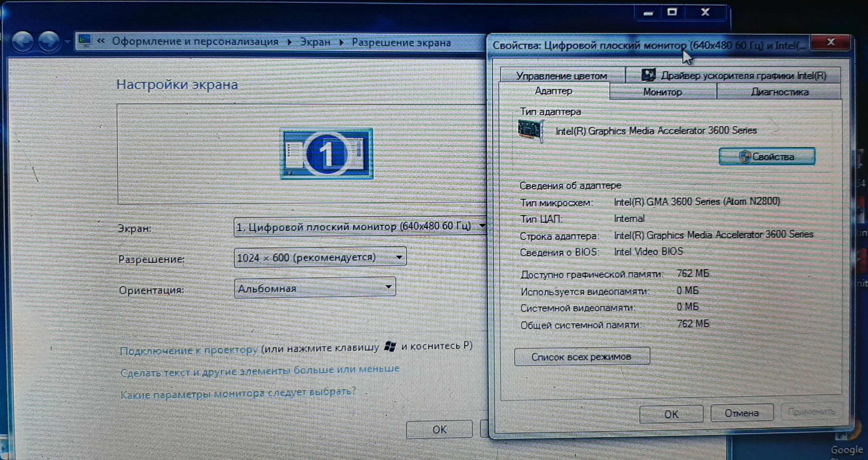Go back with the Explorer back arrow
This screenshot has height=460, width=868.
[x=22, y=42]
